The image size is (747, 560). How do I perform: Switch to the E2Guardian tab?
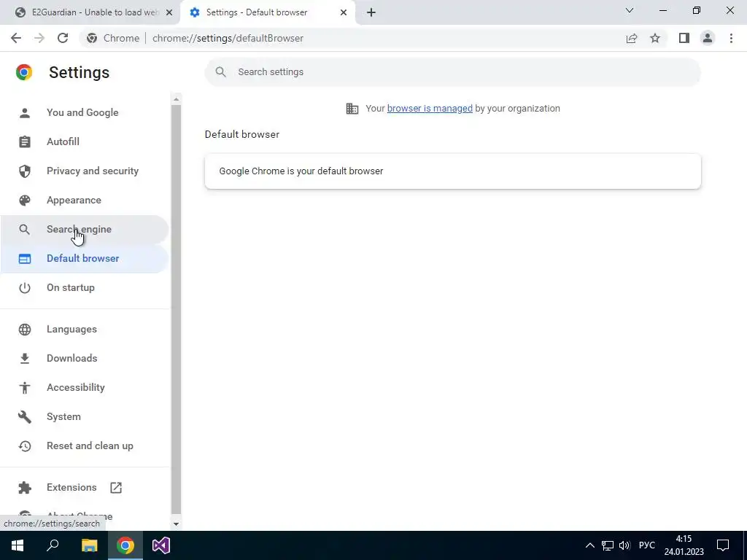coord(89,12)
